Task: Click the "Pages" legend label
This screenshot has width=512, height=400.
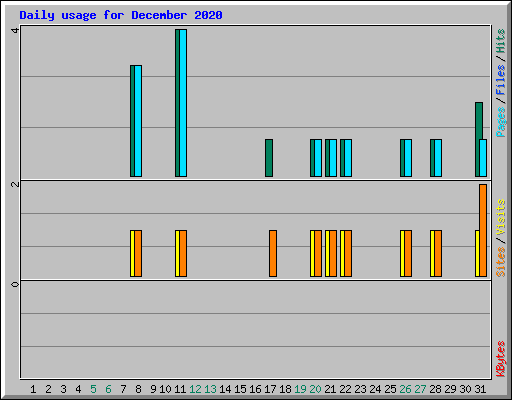Action: [500, 122]
